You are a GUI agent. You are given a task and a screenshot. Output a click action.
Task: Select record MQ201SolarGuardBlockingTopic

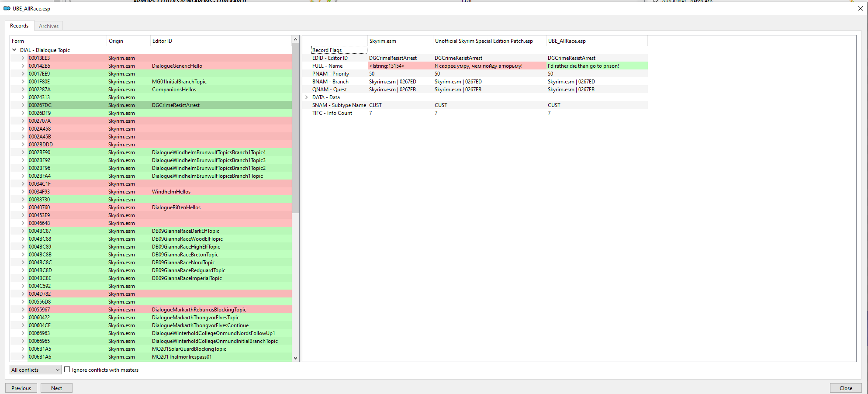[x=159, y=349]
